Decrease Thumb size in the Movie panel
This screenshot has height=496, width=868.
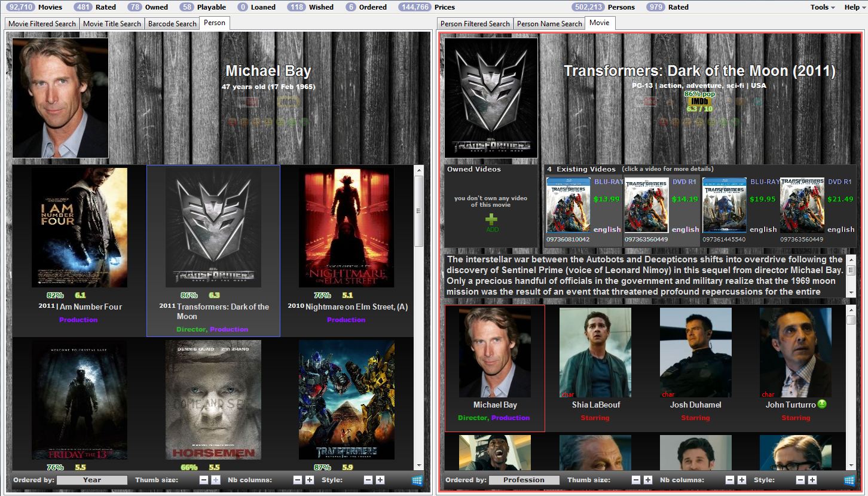tap(636, 480)
